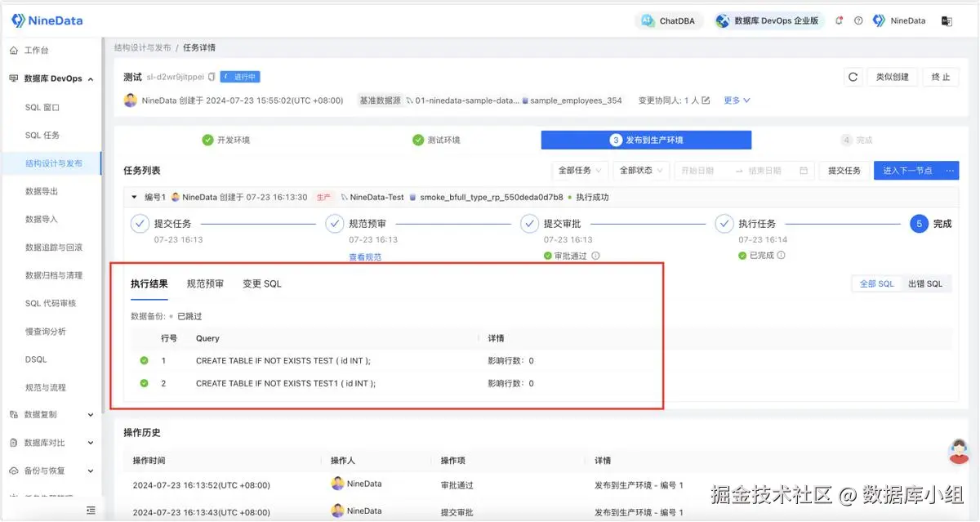This screenshot has width=980, height=522.
Task: Click the 审批通过 operation history row
Action: point(541,485)
